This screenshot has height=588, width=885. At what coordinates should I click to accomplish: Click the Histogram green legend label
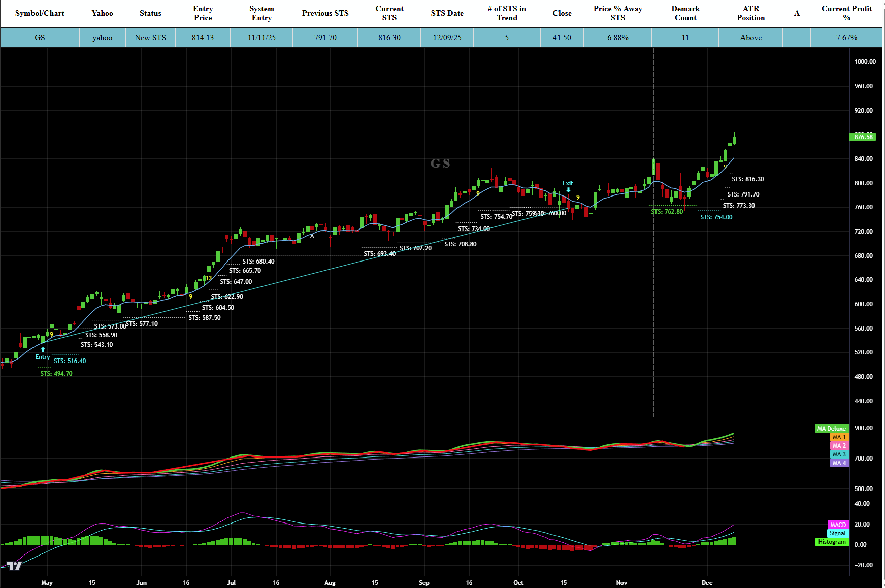(x=832, y=542)
